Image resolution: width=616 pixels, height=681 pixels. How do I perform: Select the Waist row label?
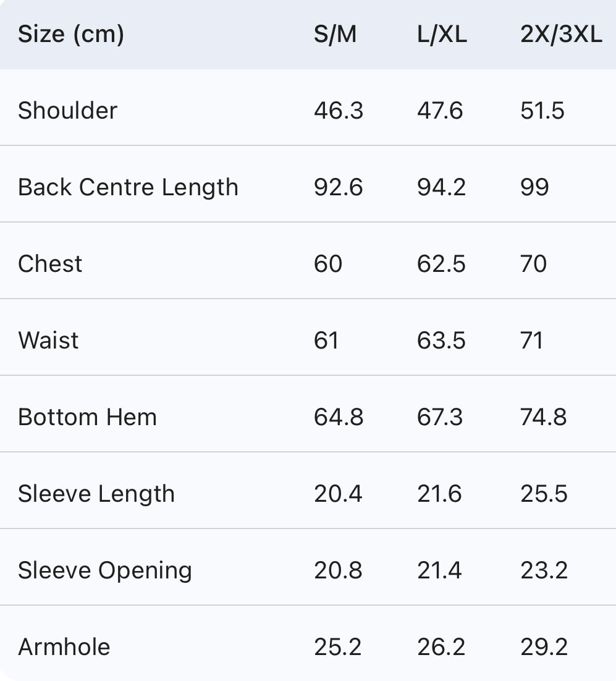click(x=48, y=340)
